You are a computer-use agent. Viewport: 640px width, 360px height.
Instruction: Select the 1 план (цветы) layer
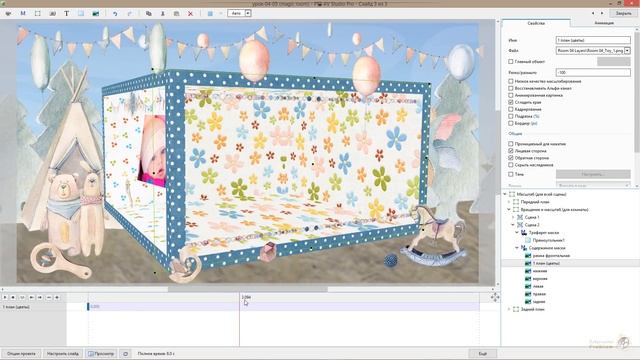click(x=546, y=263)
